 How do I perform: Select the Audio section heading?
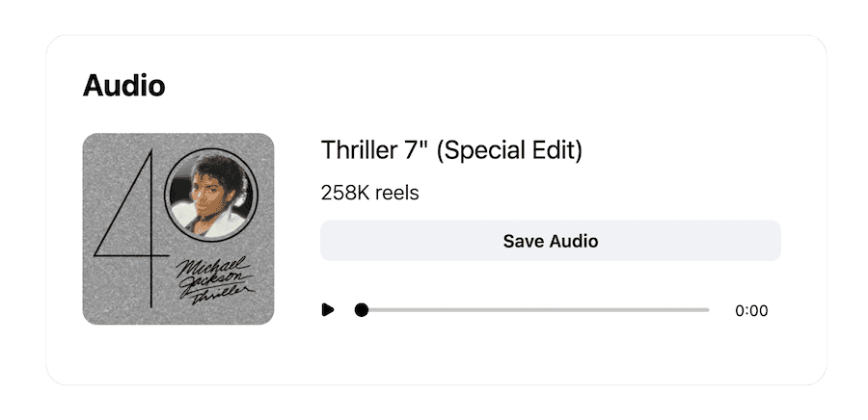[x=124, y=86]
